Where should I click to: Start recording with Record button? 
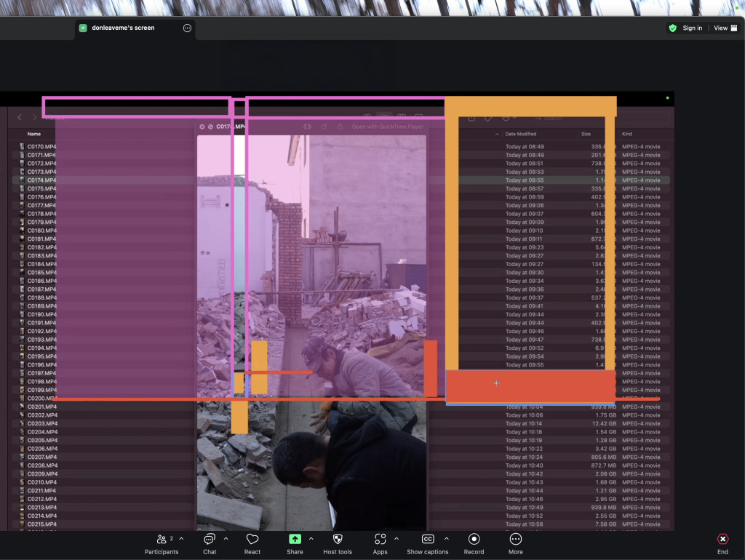click(x=474, y=540)
